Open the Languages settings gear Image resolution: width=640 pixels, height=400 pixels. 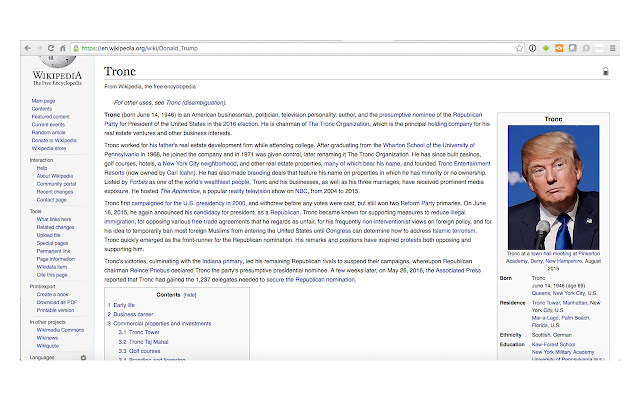(x=83, y=358)
